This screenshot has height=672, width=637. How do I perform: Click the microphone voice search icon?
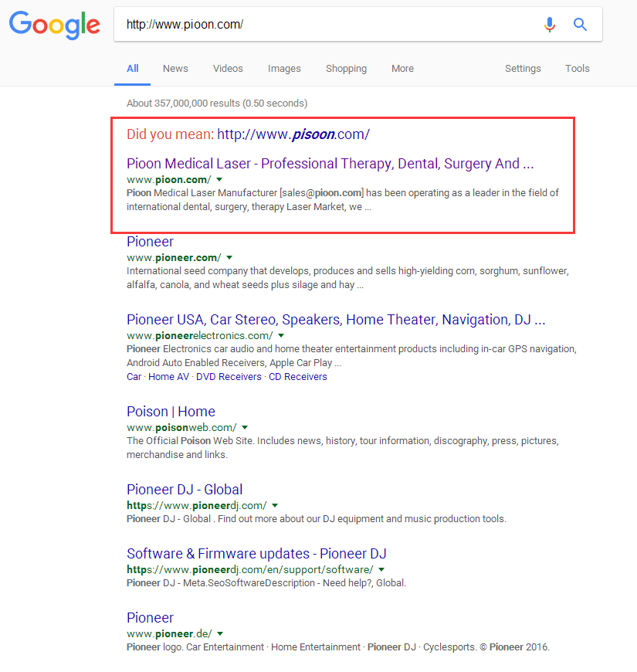[550, 25]
